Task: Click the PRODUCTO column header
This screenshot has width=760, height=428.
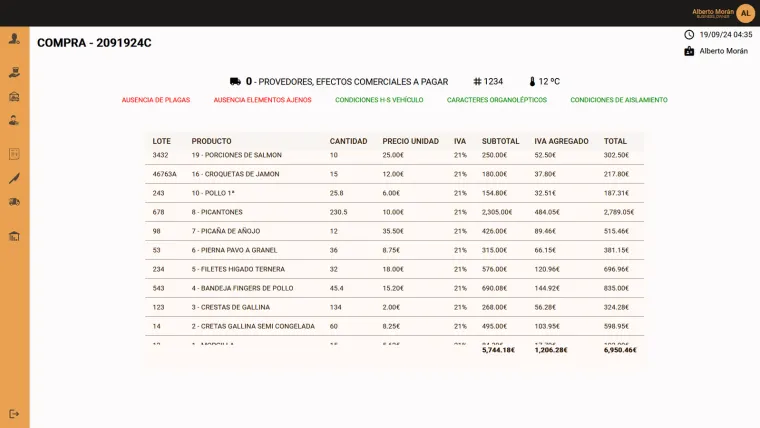Action: tap(211, 141)
